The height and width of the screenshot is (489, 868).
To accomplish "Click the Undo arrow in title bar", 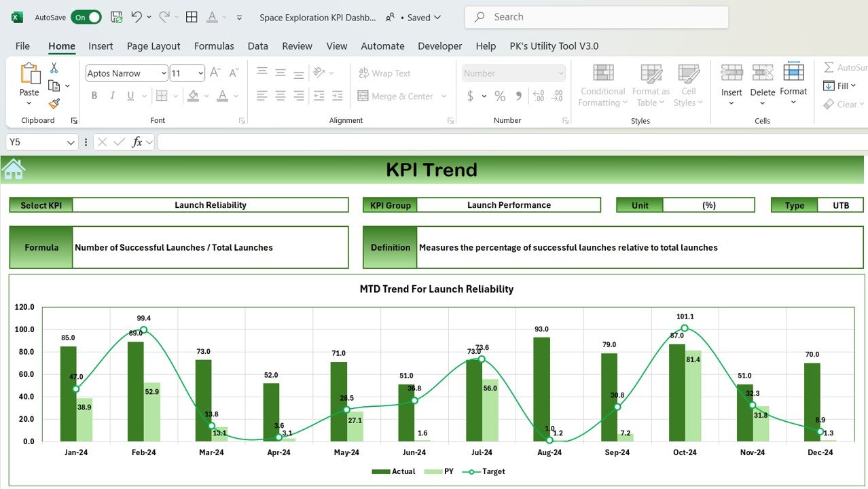I will (x=137, y=17).
